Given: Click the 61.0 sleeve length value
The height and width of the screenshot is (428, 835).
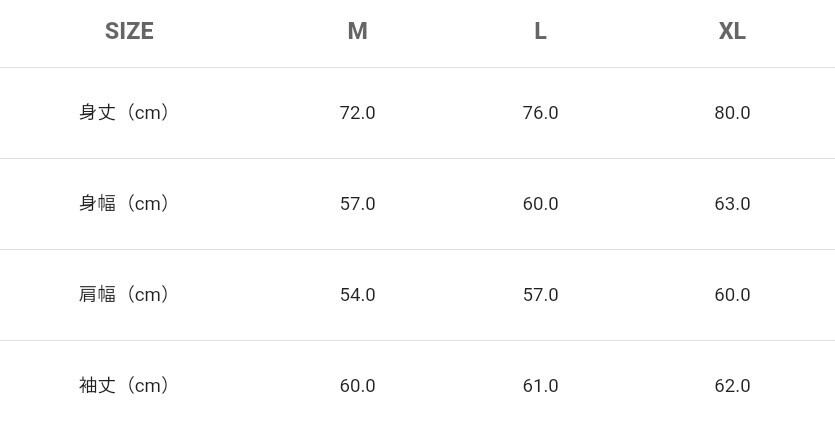Looking at the screenshot, I should 540,386.
